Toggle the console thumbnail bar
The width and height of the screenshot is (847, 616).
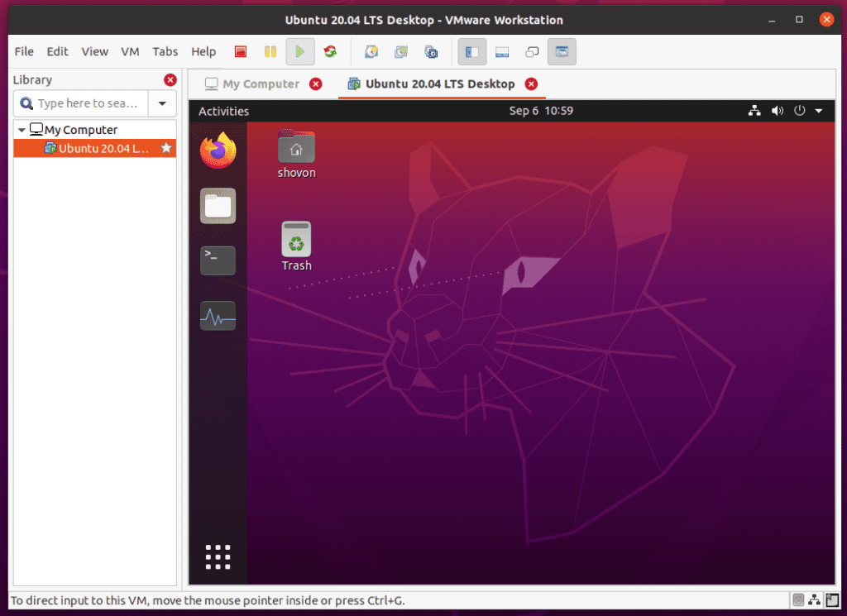[501, 51]
